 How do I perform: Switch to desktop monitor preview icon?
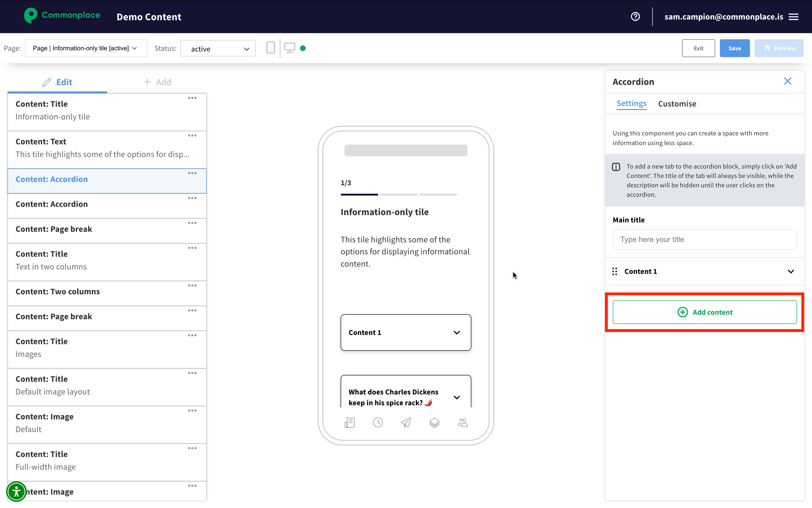click(x=289, y=48)
